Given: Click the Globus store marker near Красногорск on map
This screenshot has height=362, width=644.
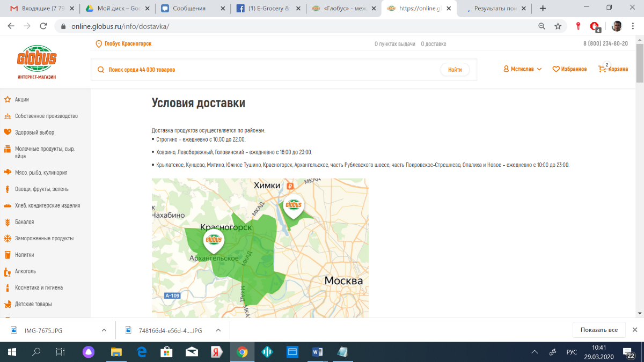Looking at the screenshot, I should coord(214,241).
